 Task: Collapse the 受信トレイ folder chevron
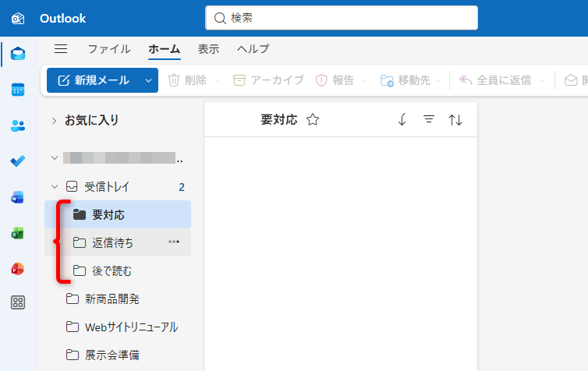coord(55,186)
